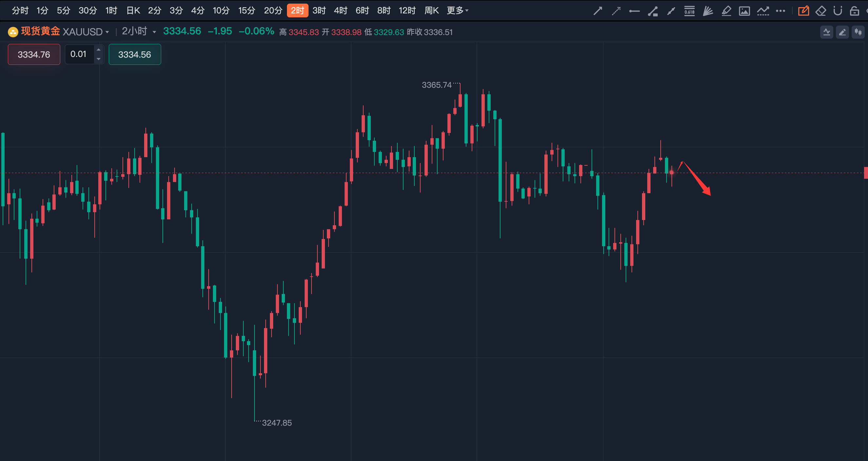Select the Gann fan drawing tool
Viewport: 868px width, 461px height.
(708, 11)
